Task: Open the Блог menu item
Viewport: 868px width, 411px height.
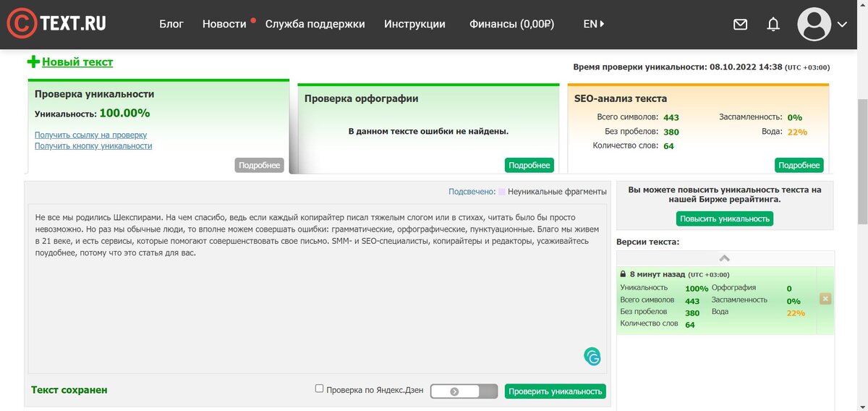Action: [x=171, y=24]
